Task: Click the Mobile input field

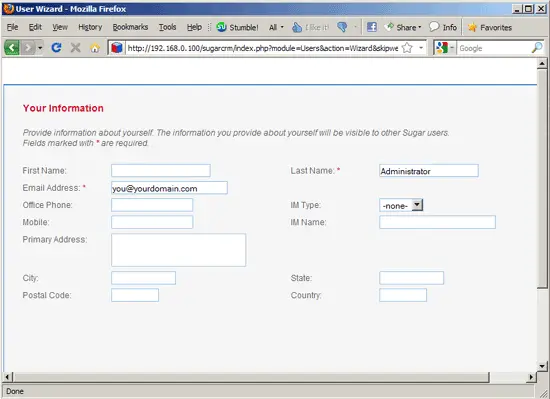Action: (x=152, y=222)
